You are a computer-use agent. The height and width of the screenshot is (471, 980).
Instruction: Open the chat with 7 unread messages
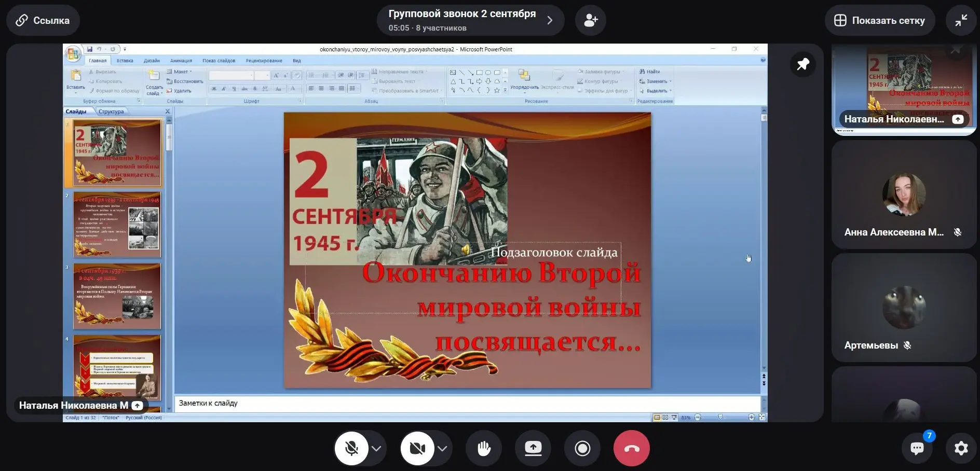(x=918, y=448)
